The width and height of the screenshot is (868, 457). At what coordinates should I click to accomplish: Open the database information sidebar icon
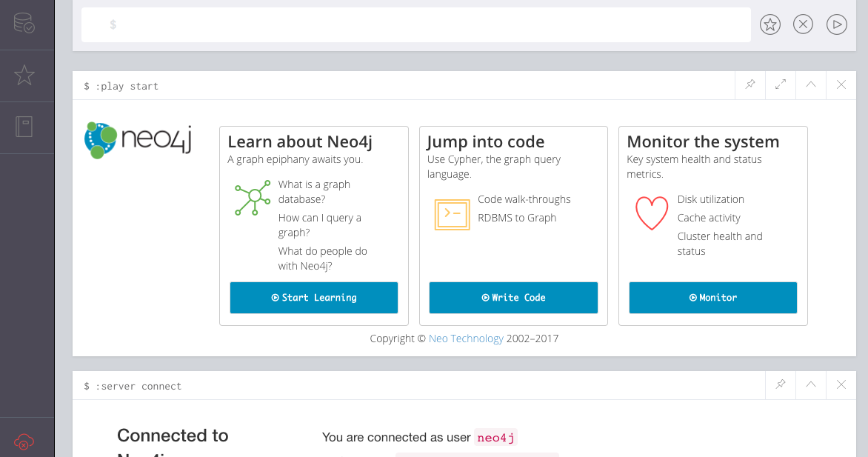click(24, 23)
